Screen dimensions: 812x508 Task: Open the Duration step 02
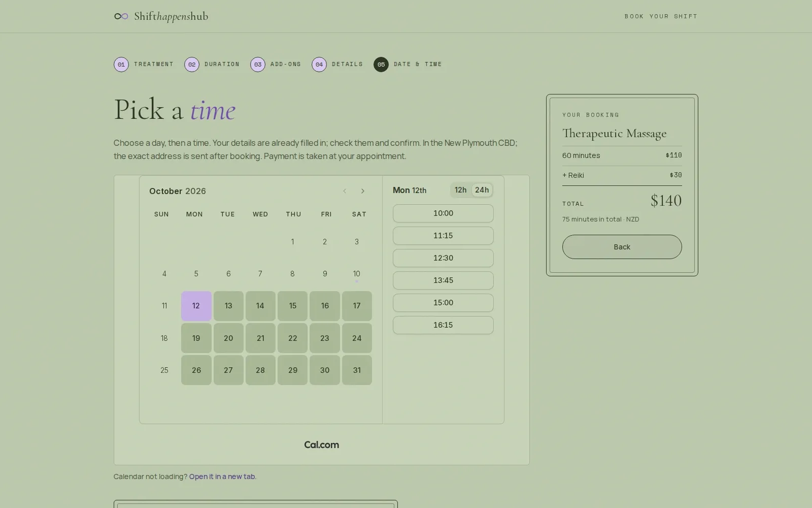coord(212,65)
